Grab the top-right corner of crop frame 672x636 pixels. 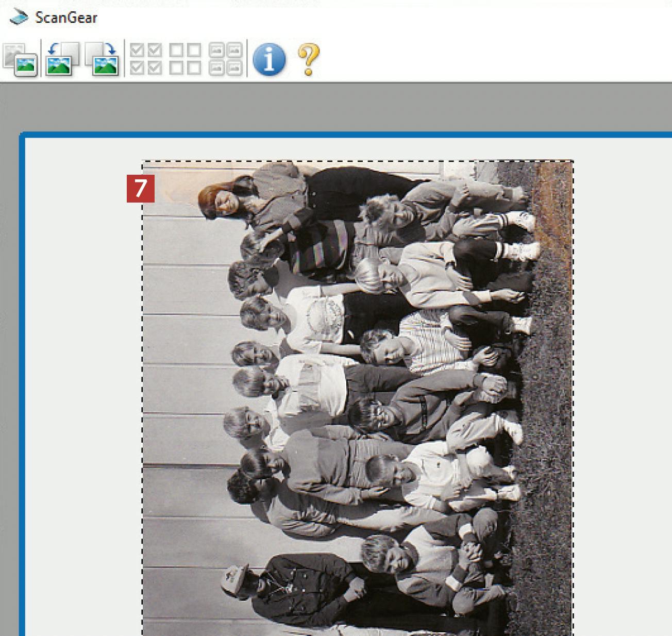click(573, 161)
